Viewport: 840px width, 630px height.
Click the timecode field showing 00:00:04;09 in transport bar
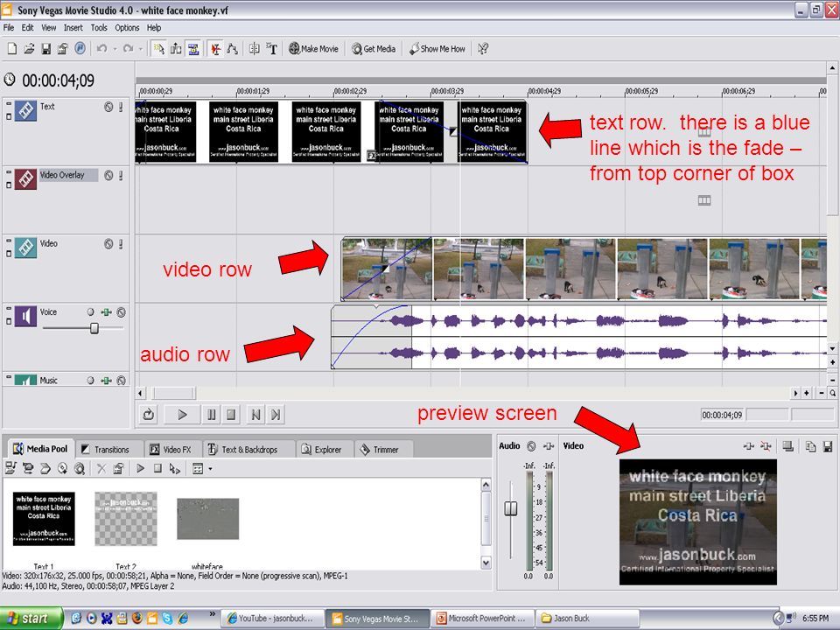[722, 415]
